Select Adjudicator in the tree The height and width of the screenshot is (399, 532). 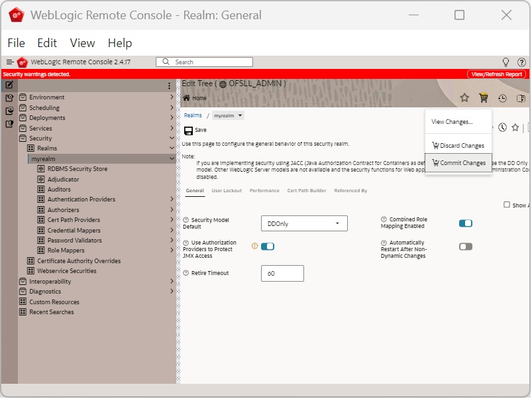[63, 180]
